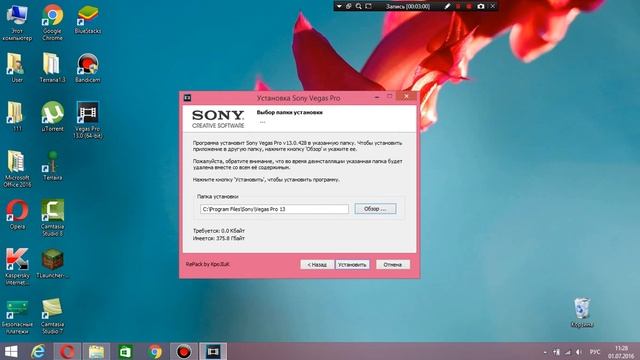This screenshot has height=360, width=640.
Task: Select the Terraria1.3 folder icon
Action: click(52, 68)
